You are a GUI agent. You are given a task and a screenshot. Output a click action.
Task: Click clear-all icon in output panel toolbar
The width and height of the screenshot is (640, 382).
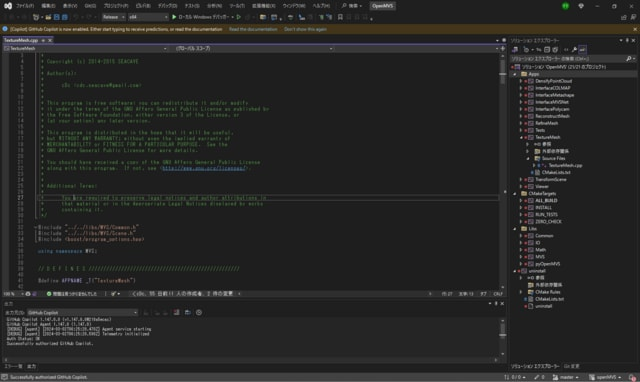click(176, 313)
